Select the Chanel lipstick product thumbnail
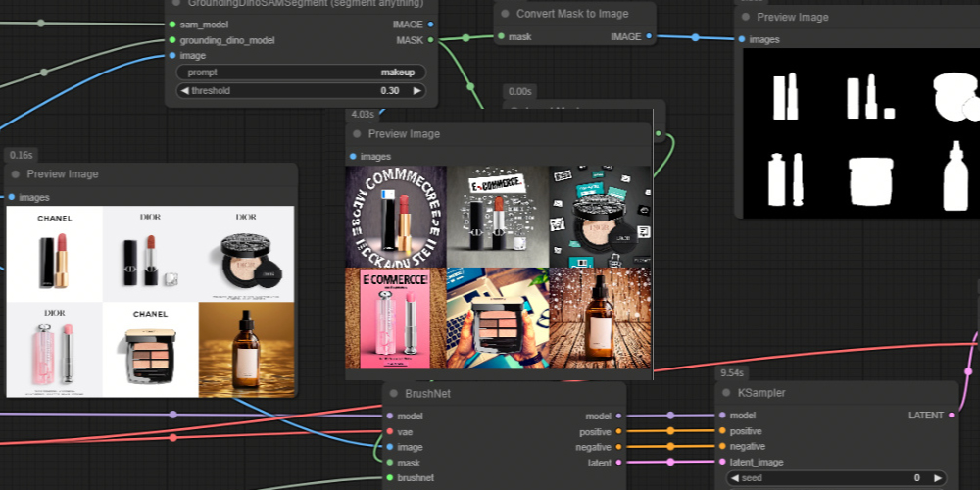980x490 pixels. click(54, 255)
